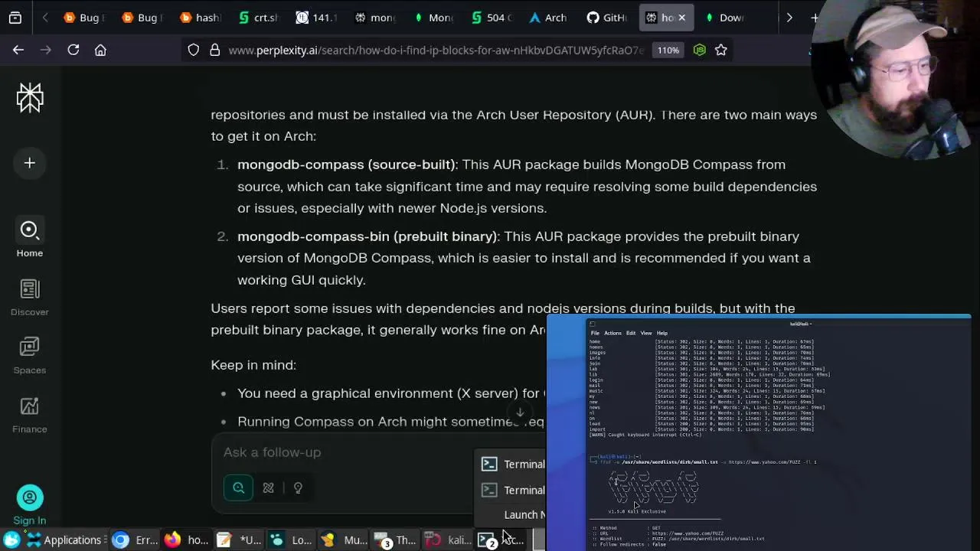Switch to the 'Lo...' taskbar window
This screenshot has height=551, width=980.
pyautogui.click(x=290, y=540)
